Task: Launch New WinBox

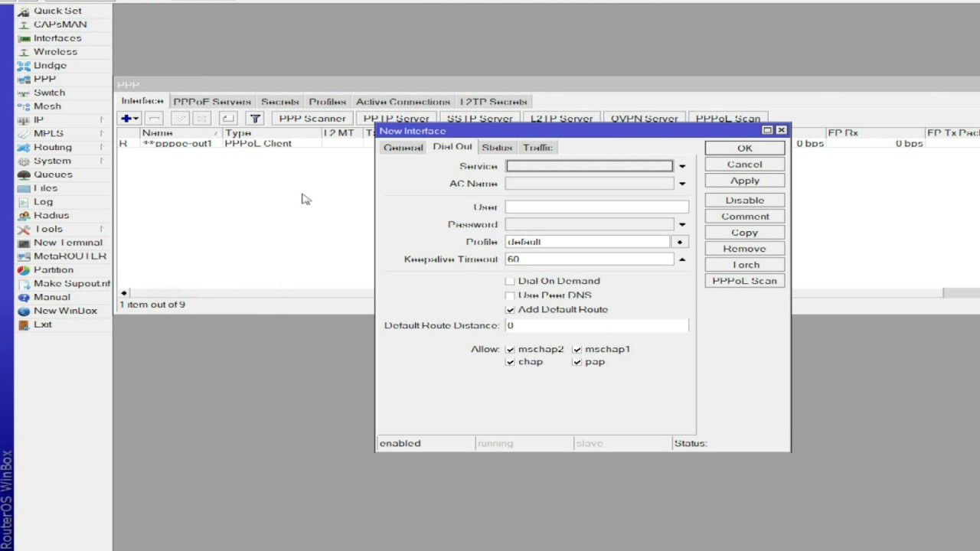Action: tap(65, 311)
